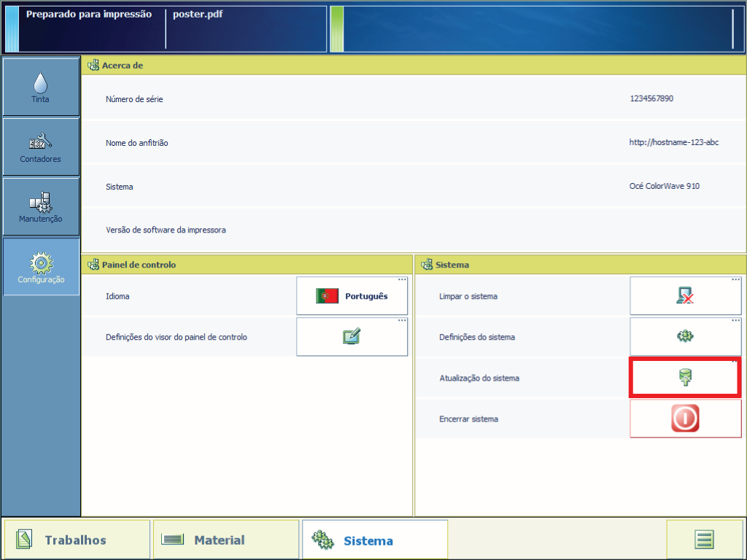Click the Atualização do sistema label

pyautogui.click(x=479, y=378)
